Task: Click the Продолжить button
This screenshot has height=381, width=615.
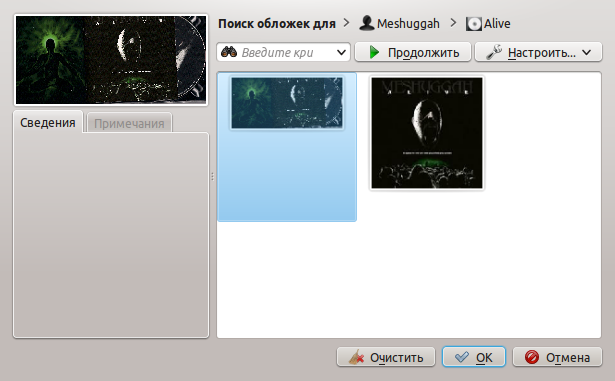Action: [413, 52]
